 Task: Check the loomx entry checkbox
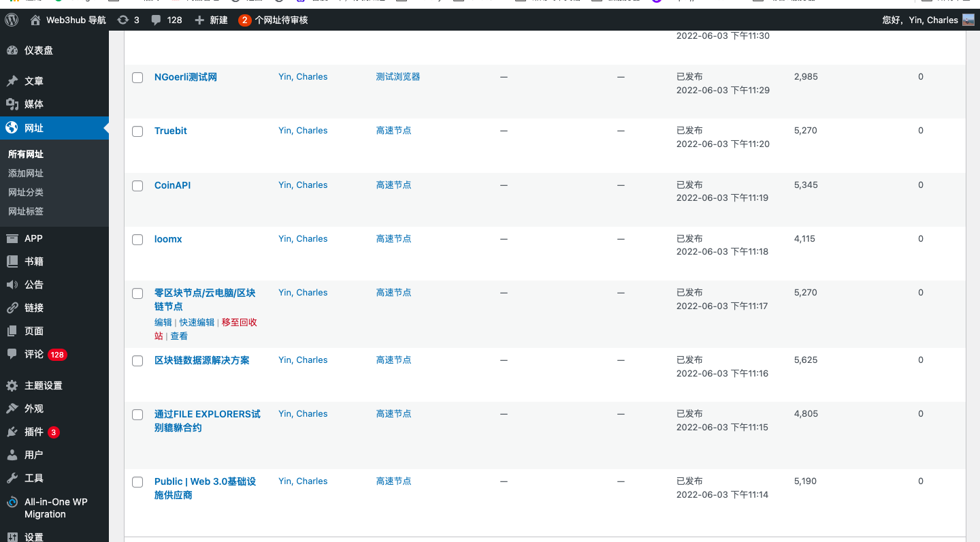[137, 239]
